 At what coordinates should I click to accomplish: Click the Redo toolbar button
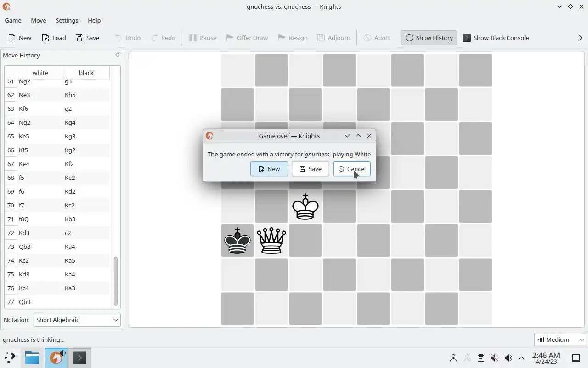[163, 38]
